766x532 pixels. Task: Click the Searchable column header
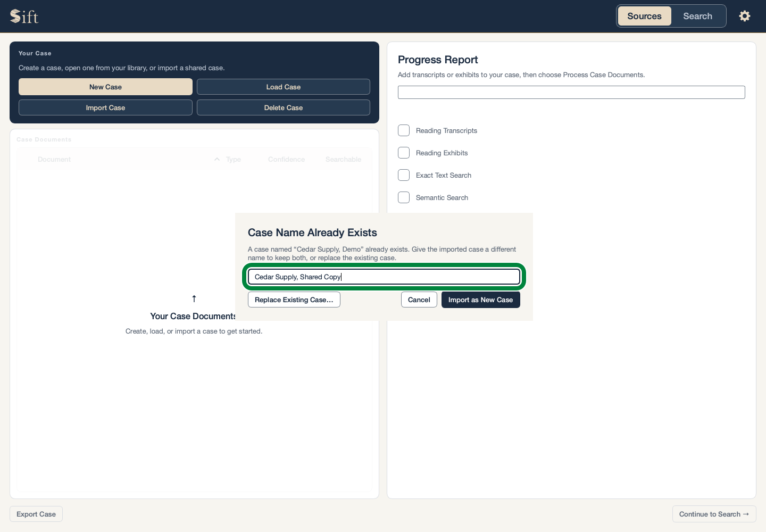tap(343, 159)
